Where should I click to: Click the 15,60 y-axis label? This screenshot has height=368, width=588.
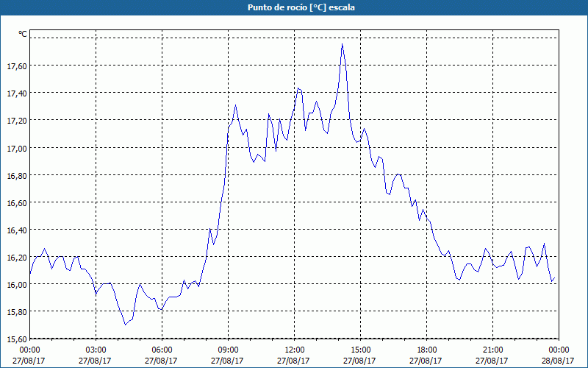pyautogui.click(x=17, y=339)
